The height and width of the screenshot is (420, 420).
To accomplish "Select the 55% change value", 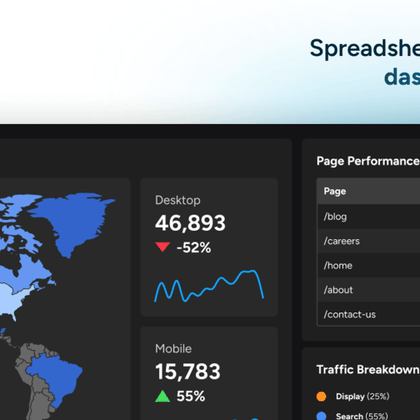I will (191, 396).
